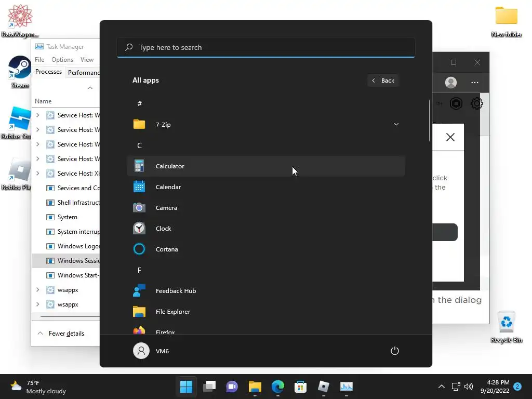Click the settings gear in the Roblox window
The height and width of the screenshot is (399, 532).
(477, 103)
